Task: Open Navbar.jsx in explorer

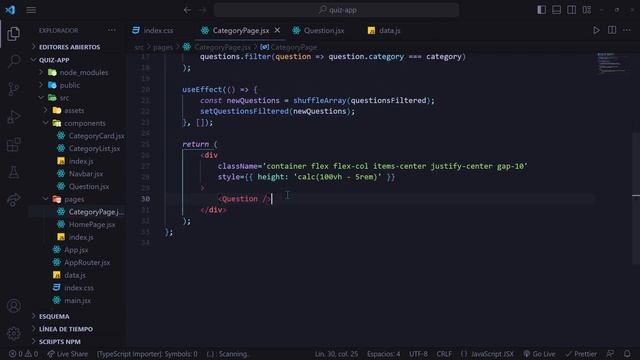Action: point(85,174)
